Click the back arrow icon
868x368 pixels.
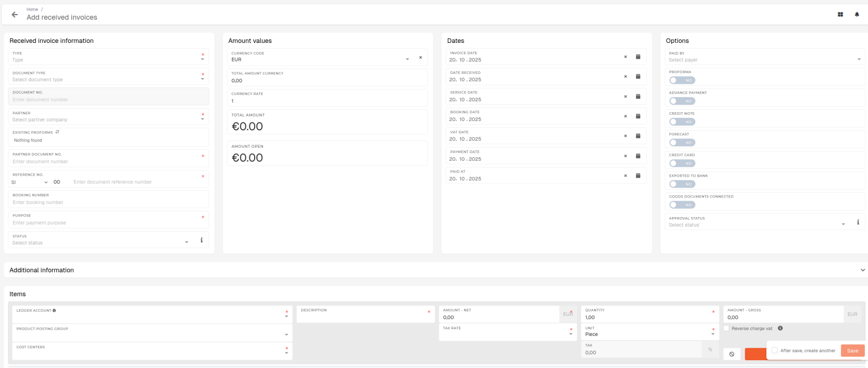tap(14, 14)
